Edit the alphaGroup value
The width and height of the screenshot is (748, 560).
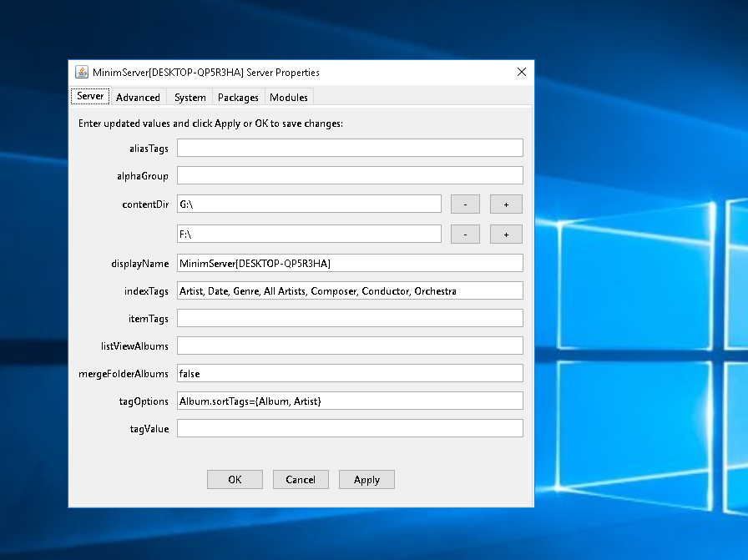[x=349, y=175]
